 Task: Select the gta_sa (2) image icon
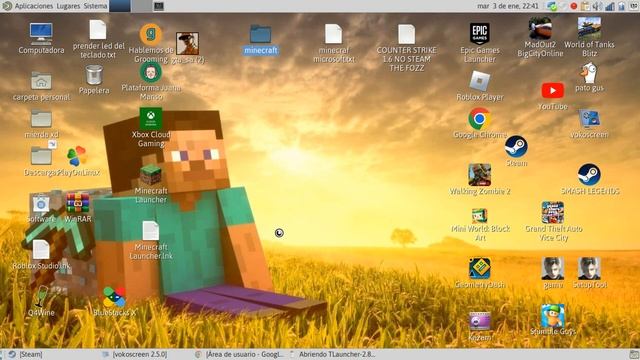(187, 43)
